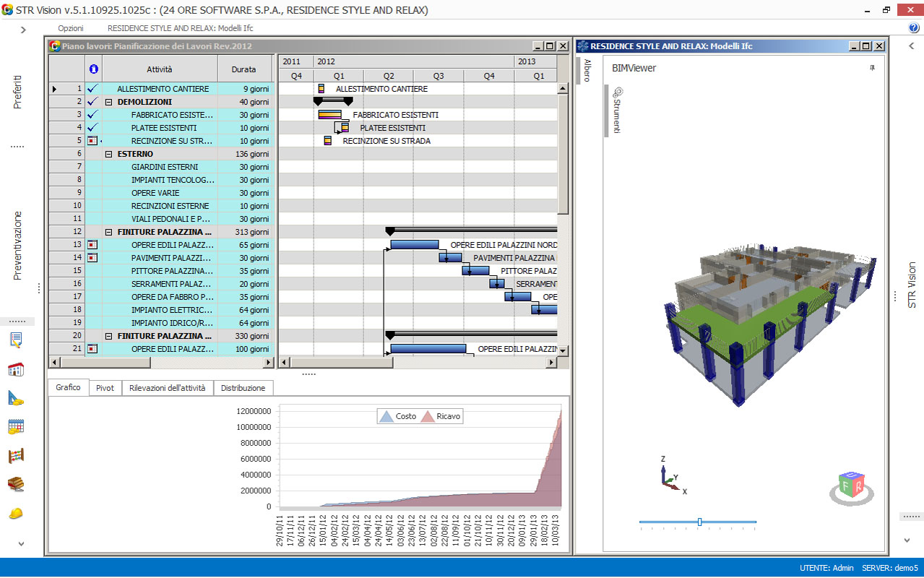
Task: Click the Durata column header
Action: click(243, 70)
